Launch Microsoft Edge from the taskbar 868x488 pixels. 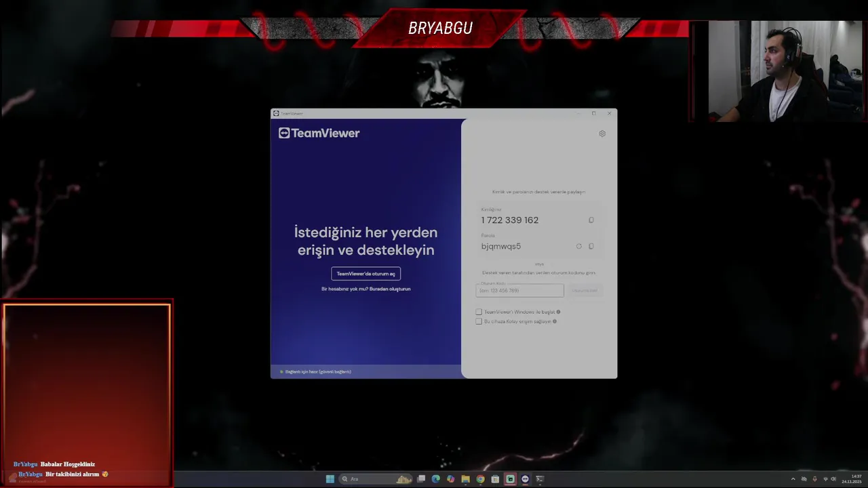point(435,479)
